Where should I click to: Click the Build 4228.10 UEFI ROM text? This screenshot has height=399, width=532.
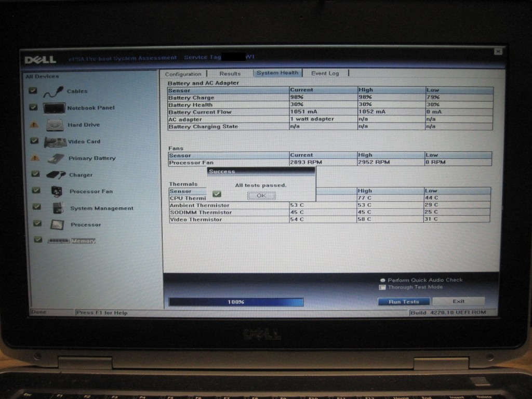pyautogui.click(x=448, y=312)
